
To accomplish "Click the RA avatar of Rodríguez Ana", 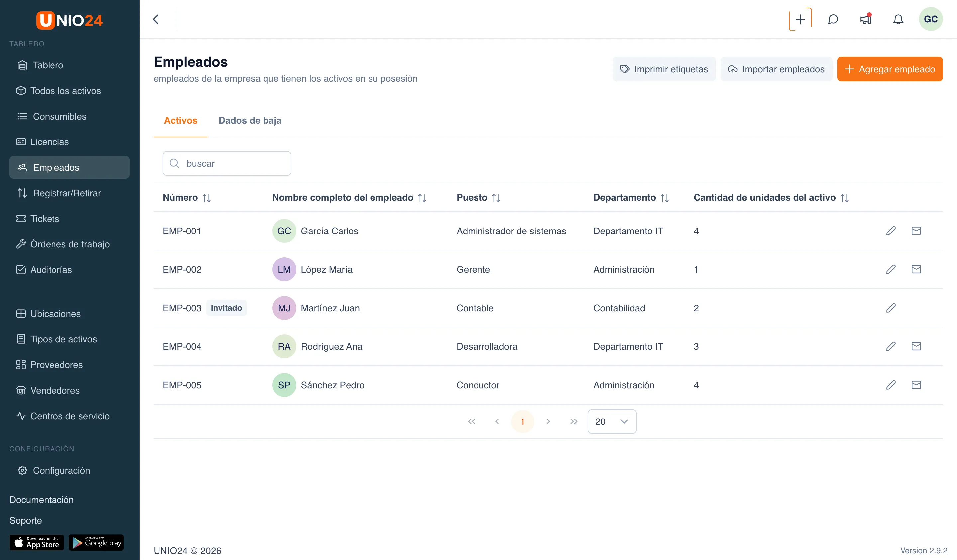I will coord(284,346).
